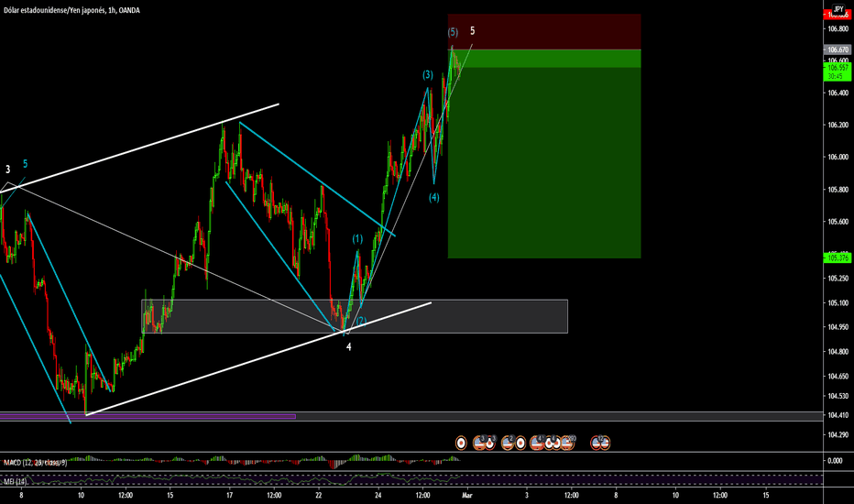The image size is (854, 504).
Task: Select the red stop-loss zone of short position
Action: [x=543, y=30]
